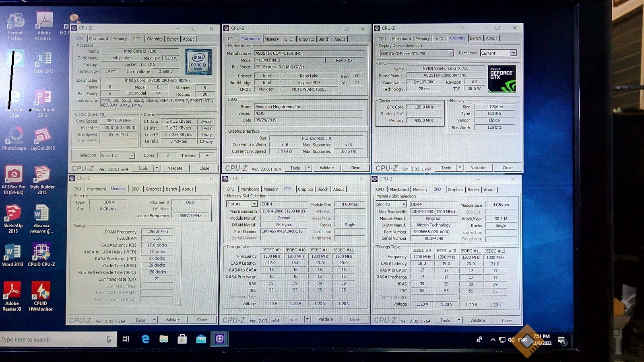The height and width of the screenshot is (362, 644).
Task: Click Close in the Mainboard window
Action: 355,168
